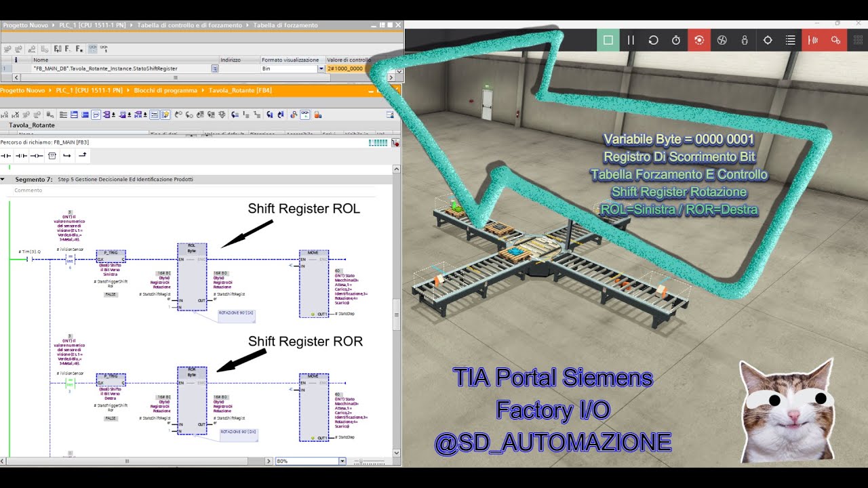Insert a normally open contact
This screenshot has height=488, width=868.
(5, 156)
